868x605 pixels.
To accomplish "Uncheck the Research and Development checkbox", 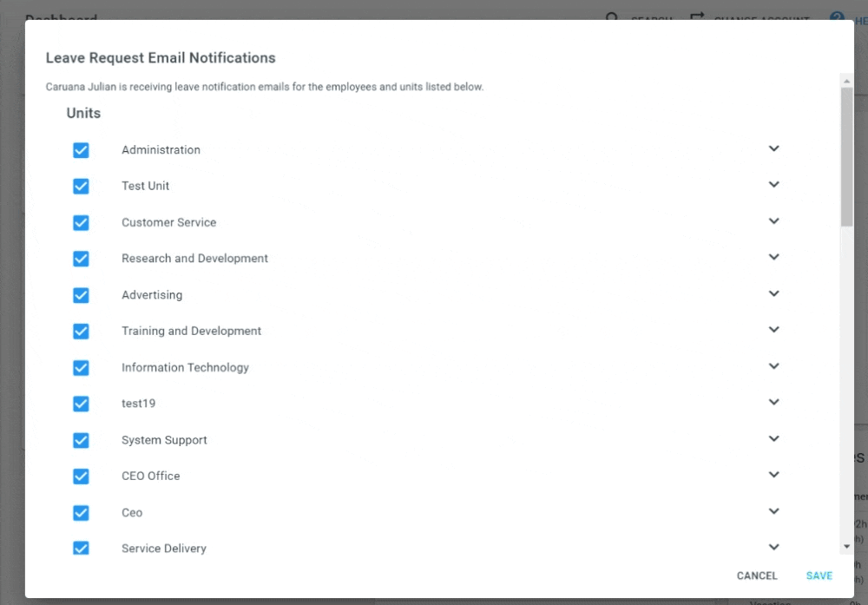I will (81, 259).
